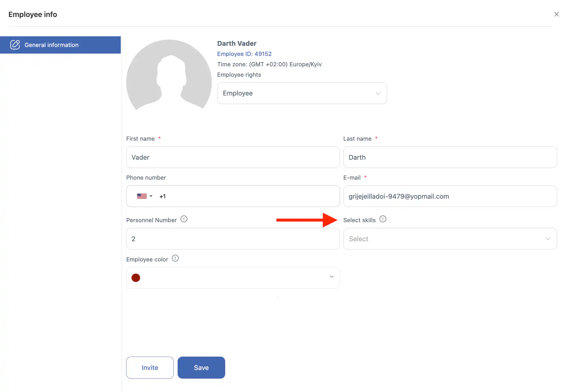Click the employee avatar placeholder image

169,75
